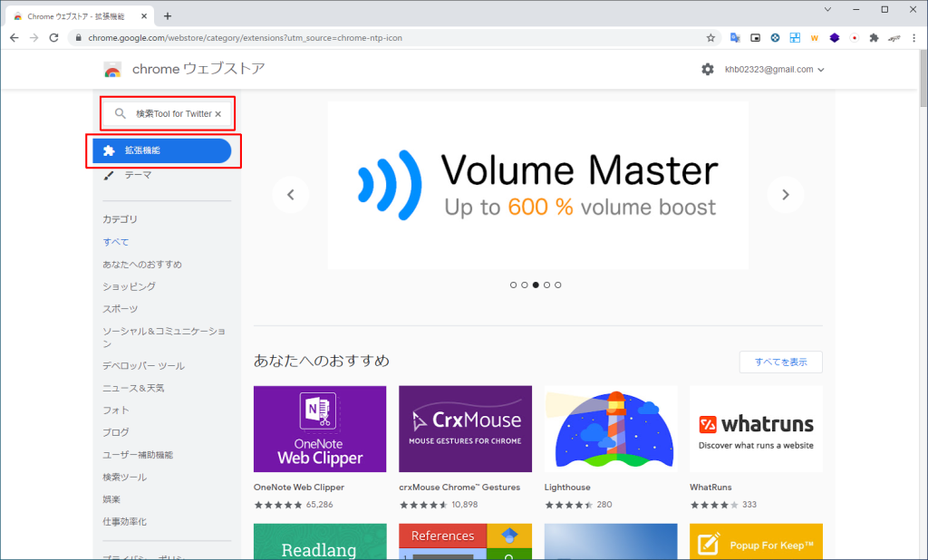Show the next carousel banner
928x560 pixels.
click(x=786, y=195)
